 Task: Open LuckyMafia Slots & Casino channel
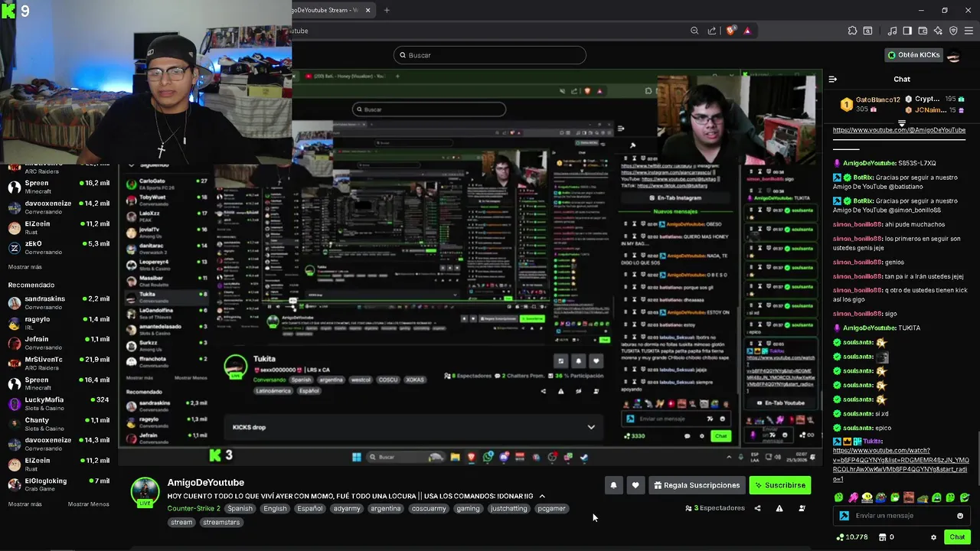click(59, 403)
